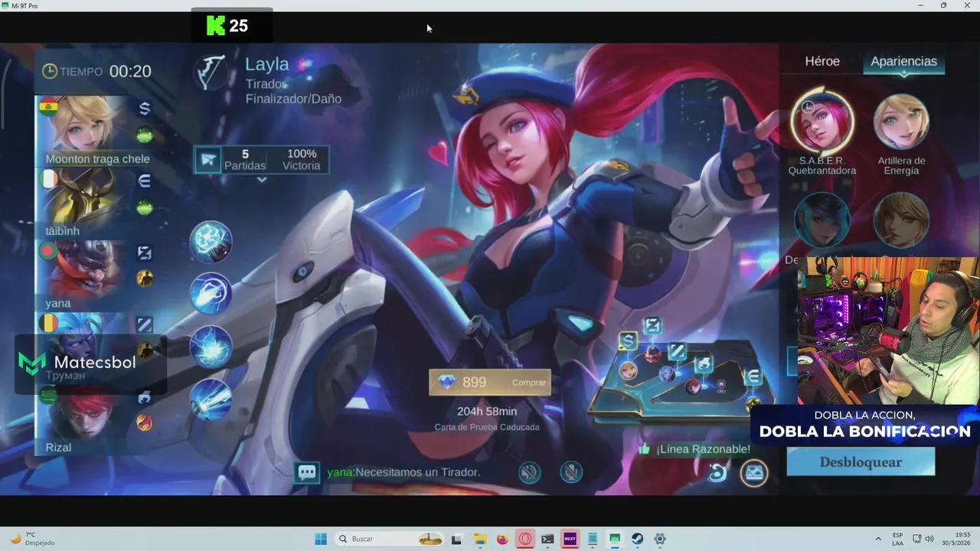
Task: Select Layla's bottom fourth skill icon
Action: (x=211, y=399)
